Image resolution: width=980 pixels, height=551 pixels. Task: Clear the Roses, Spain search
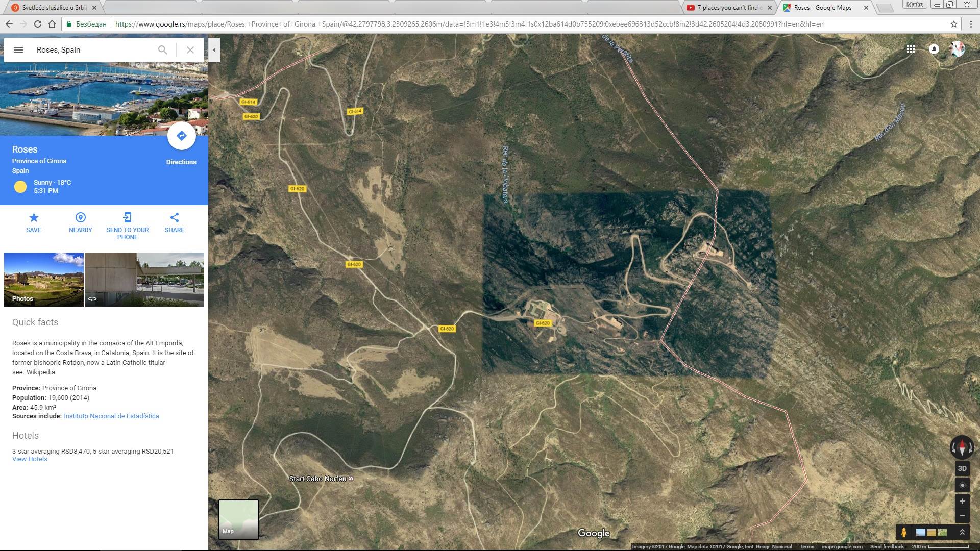pos(190,50)
